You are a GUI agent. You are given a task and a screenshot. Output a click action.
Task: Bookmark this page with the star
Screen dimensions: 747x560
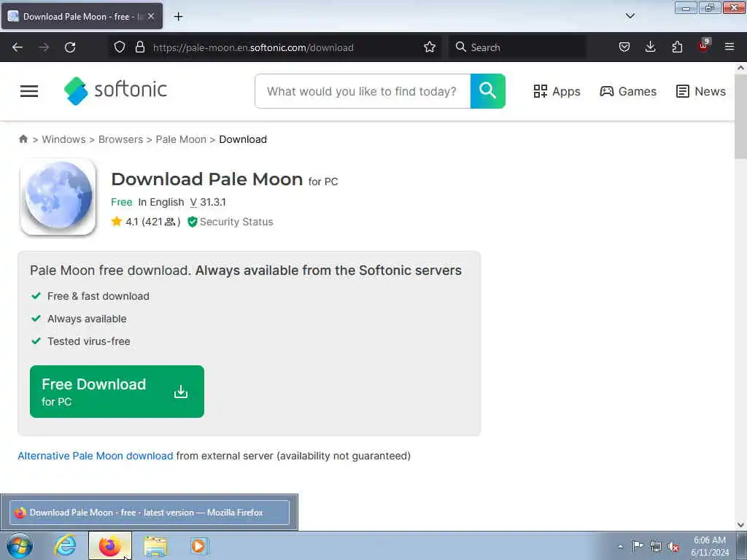pyautogui.click(x=429, y=47)
